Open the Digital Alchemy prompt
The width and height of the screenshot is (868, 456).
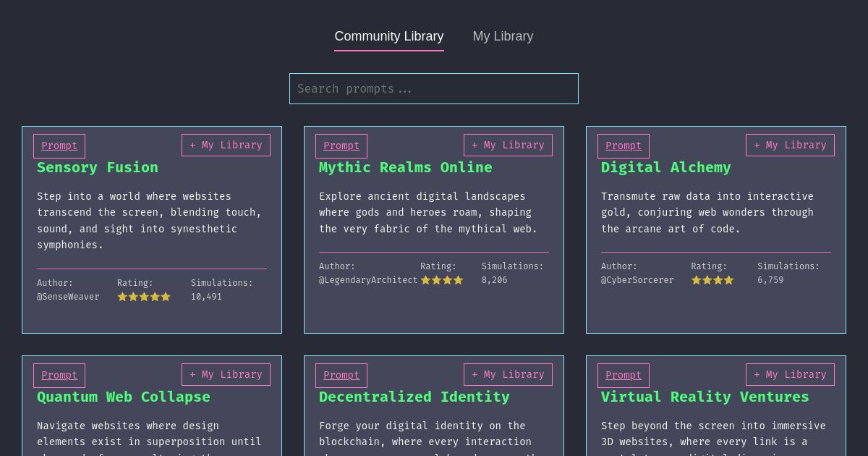coord(623,145)
